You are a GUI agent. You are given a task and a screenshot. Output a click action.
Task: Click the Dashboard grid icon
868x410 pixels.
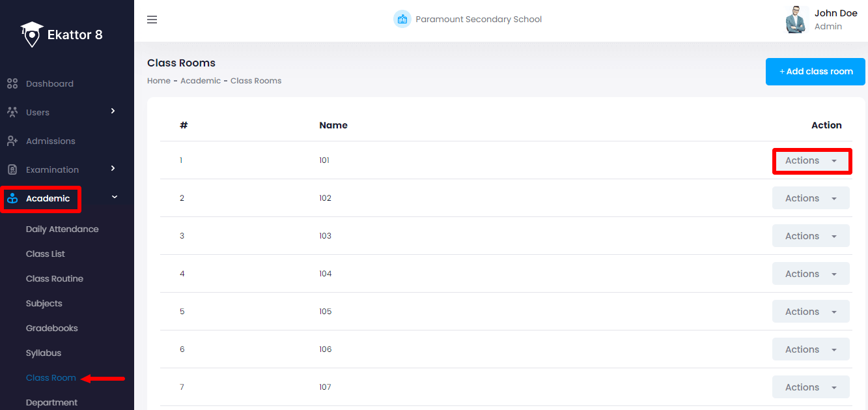coord(12,83)
